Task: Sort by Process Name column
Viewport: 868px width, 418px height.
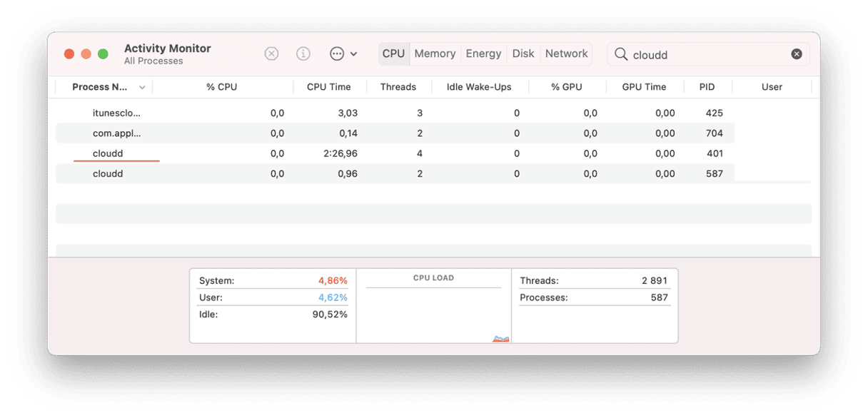Action: [x=101, y=87]
